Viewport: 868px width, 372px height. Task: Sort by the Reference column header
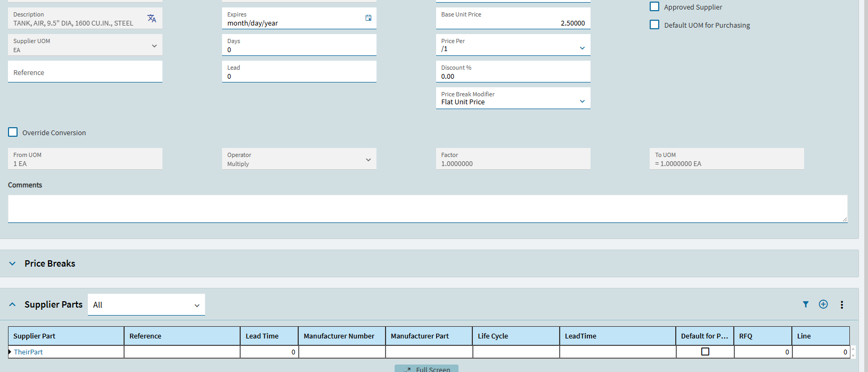tap(182, 336)
